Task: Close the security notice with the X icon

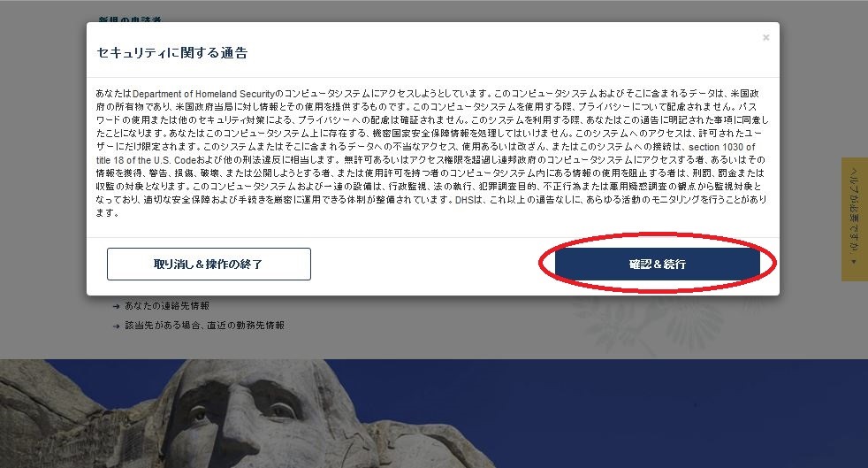Action: pyautogui.click(x=765, y=38)
